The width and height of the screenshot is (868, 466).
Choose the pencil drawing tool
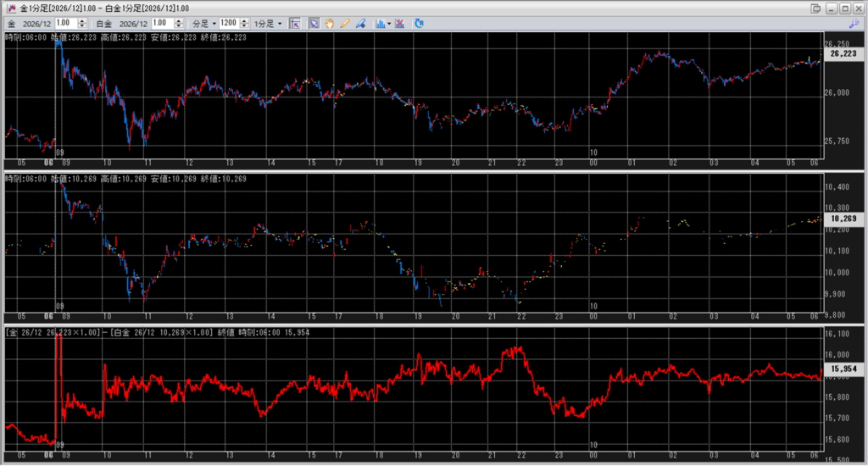[345, 24]
